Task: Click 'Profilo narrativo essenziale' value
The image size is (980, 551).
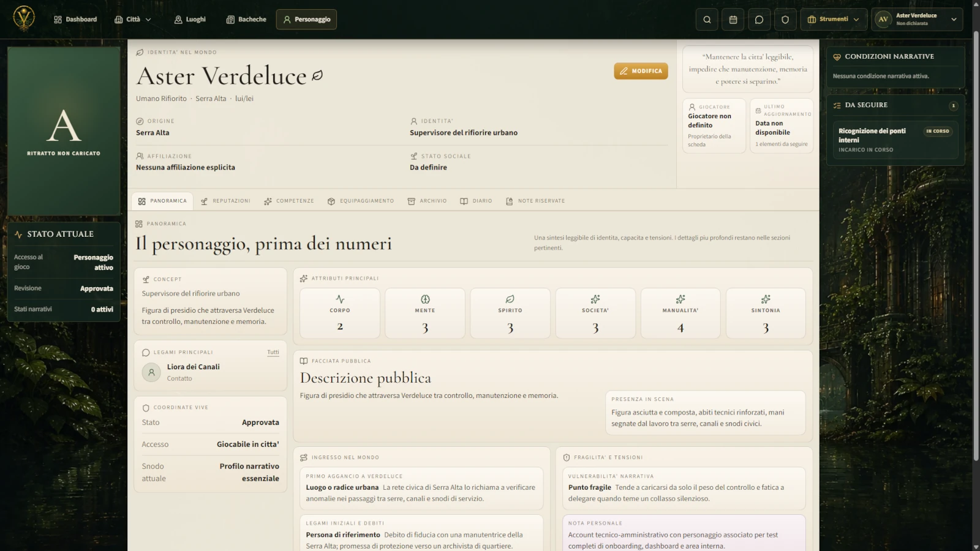Action: pos(249,472)
